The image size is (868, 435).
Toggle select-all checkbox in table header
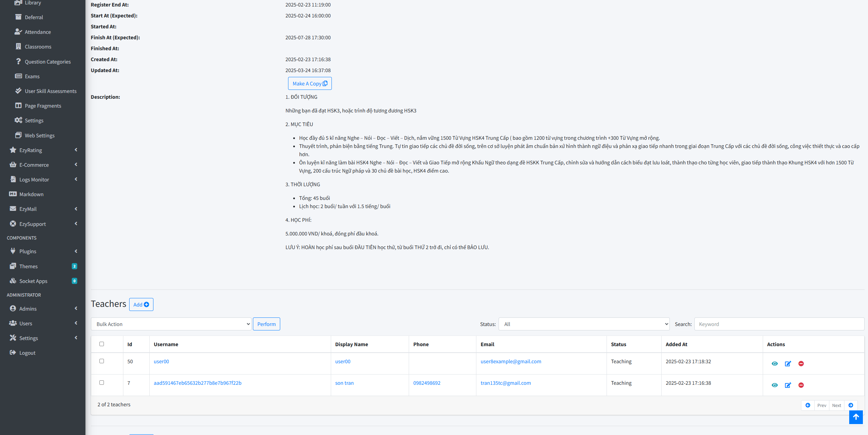tap(101, 344)
